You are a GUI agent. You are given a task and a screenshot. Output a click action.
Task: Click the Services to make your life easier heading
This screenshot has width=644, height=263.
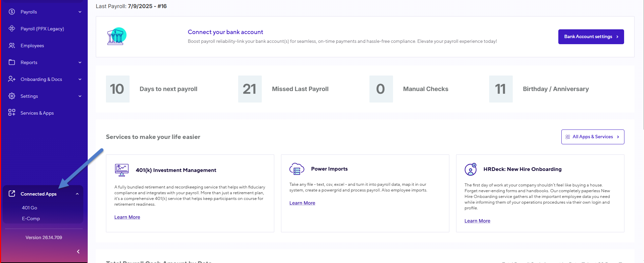point(153,137)
